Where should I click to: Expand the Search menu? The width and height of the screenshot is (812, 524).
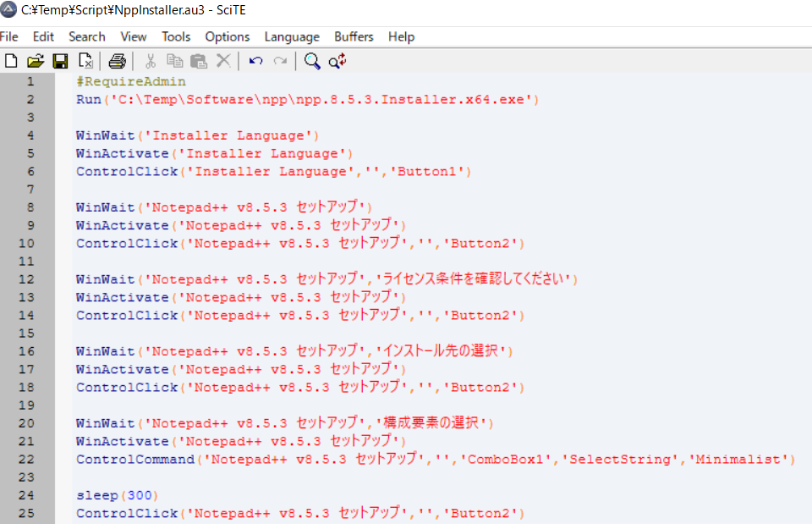point(87,36)
